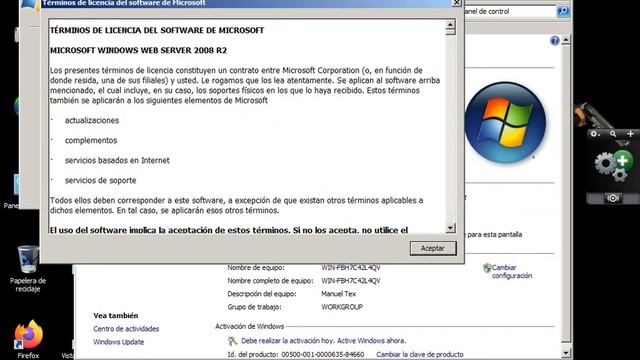Click the gears with green plus gadget

[x=614, y=165]
